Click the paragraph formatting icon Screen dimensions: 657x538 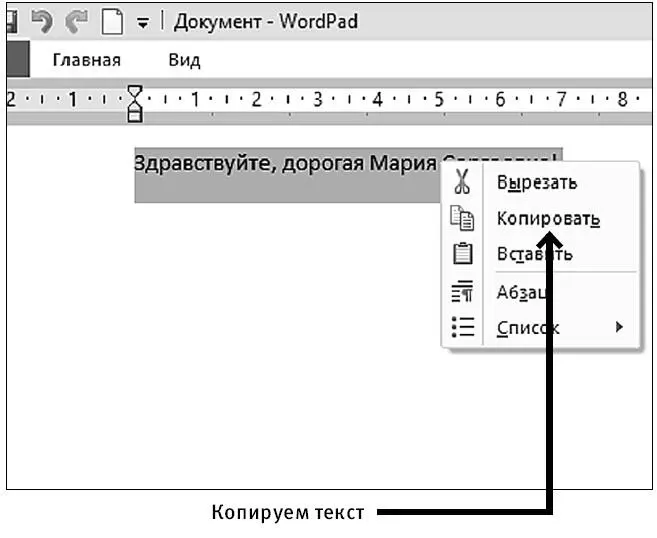[x=462, y=291]
